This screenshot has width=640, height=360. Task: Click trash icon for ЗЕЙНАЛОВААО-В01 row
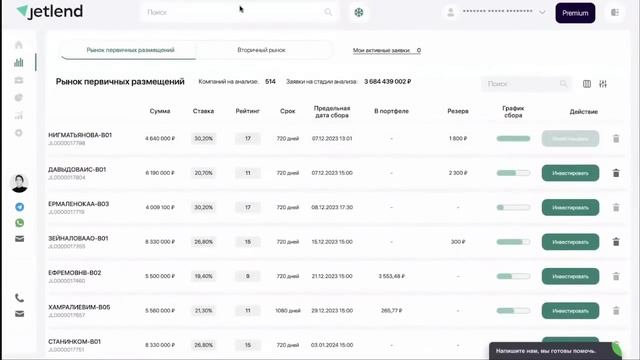(616, 242)
